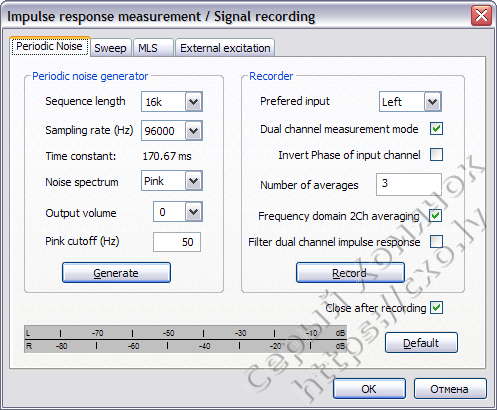Disable Dual channel measurement mode
The image size is (497, 410).
click(436, 129)
